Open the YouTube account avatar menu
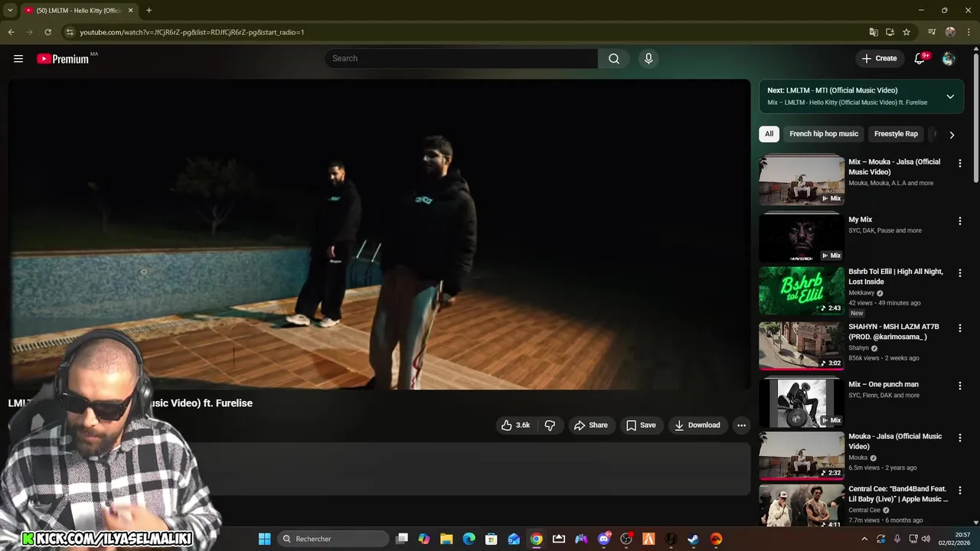The height and width of the screenshot is (551, 980). [x=949, y=58]
